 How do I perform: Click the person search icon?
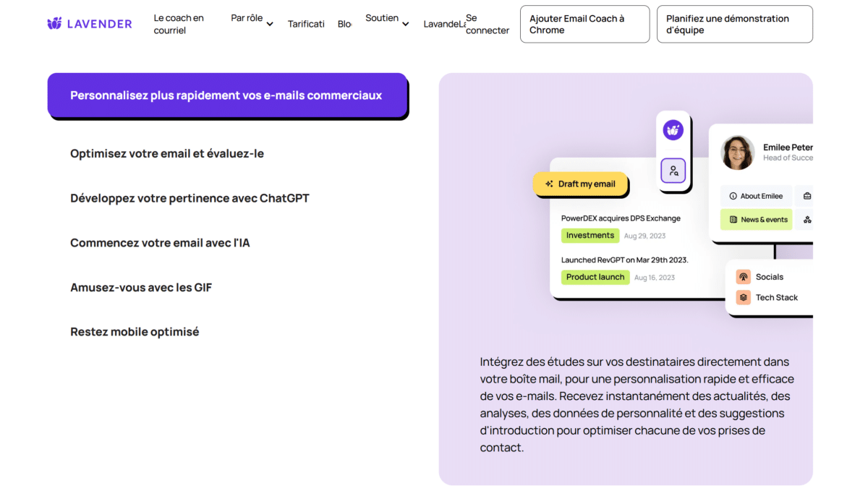pos(673,171)
